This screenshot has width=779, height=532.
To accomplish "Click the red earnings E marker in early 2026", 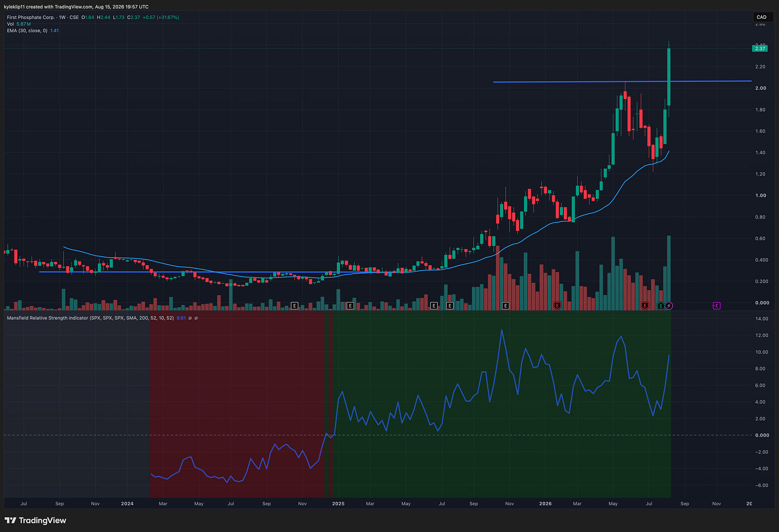I will tap(557, 306).
